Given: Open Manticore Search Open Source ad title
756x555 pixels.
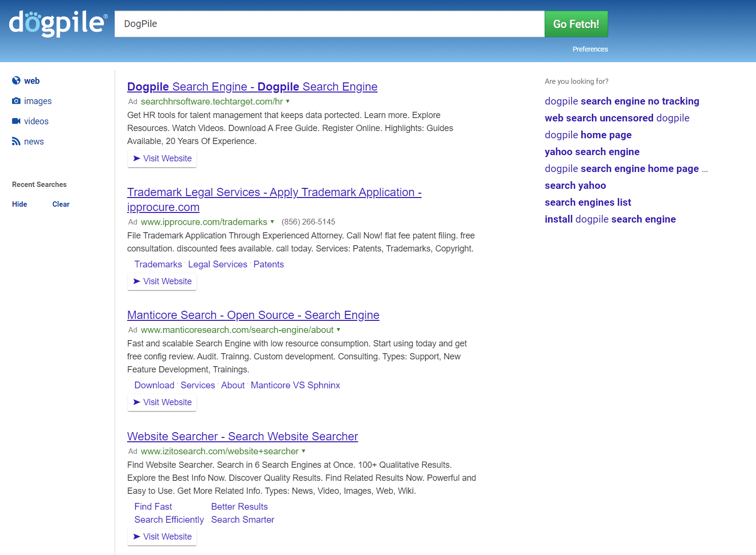Looking at the screenshot, I should [x=253, y=315].
